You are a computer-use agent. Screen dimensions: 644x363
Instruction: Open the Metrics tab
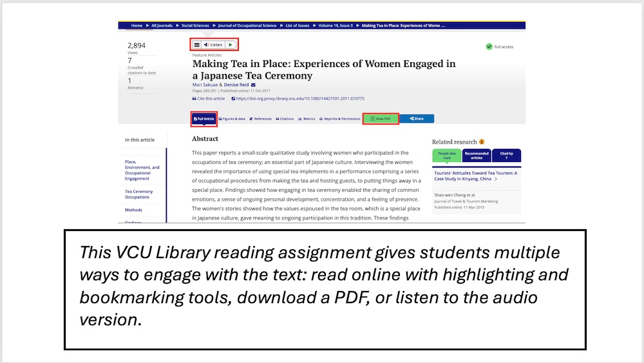pos(307,118)
